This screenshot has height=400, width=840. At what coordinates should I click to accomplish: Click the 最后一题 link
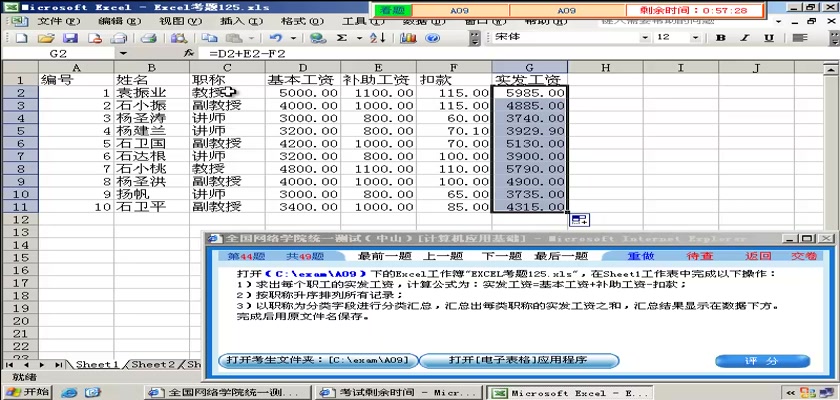tap(561, 256)
